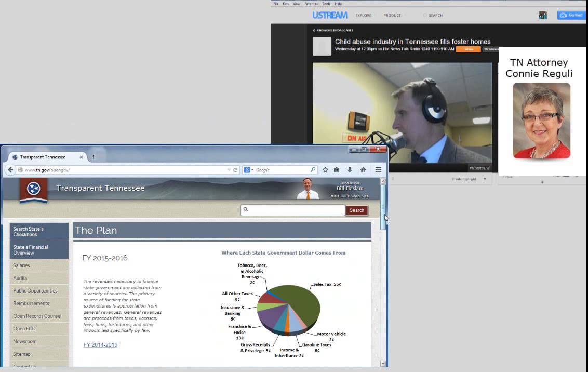Open State's Financial Overview
This screenshot has width=588, height=372.
pos(39,250)
